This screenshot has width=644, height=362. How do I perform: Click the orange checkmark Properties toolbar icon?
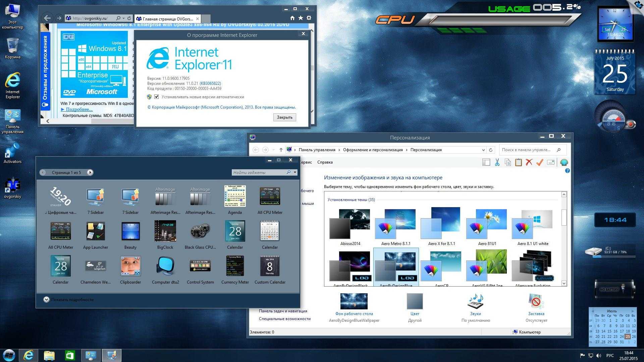pos(540,162)
